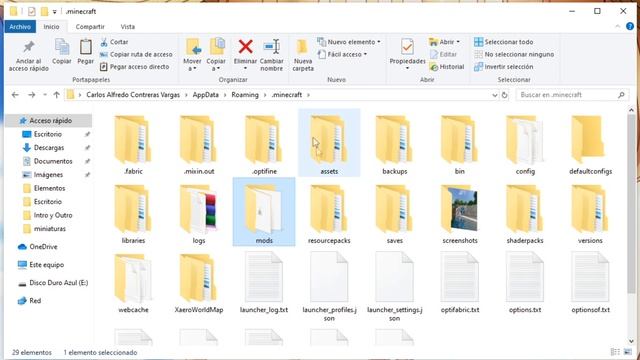Select the assets folder
Screen dimensions: 640x360
coord(329,143)
